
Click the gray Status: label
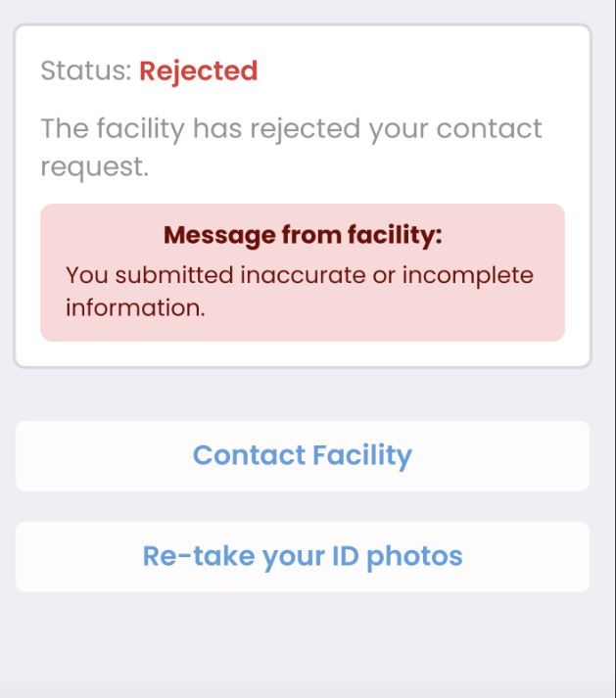click(86, 70)
